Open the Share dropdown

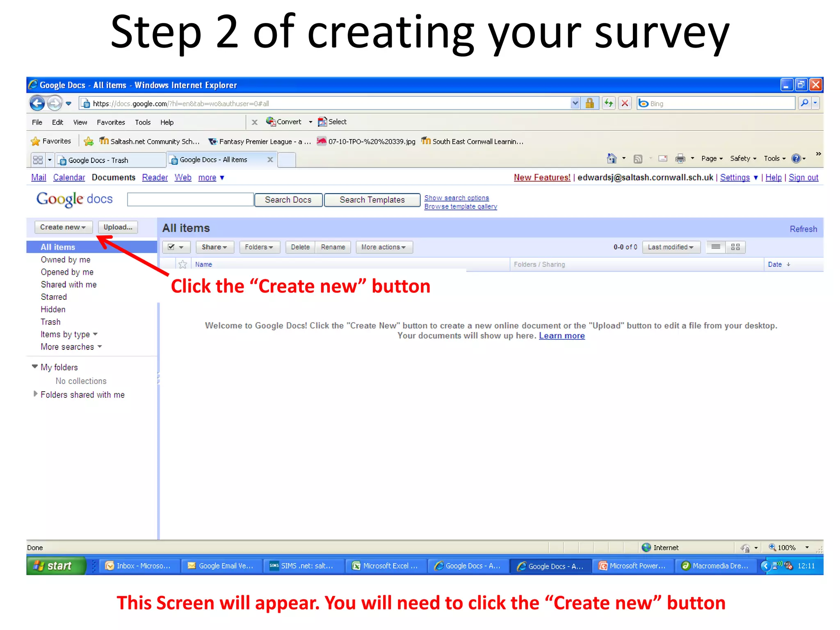click(x=215, y=247)
